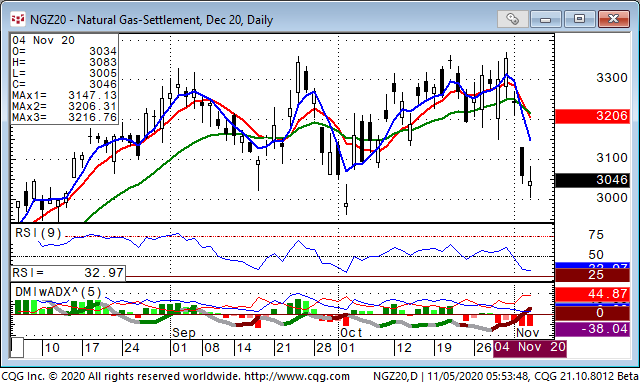
Task: Click the RSI(9) study label
Action: coord(38,233)
